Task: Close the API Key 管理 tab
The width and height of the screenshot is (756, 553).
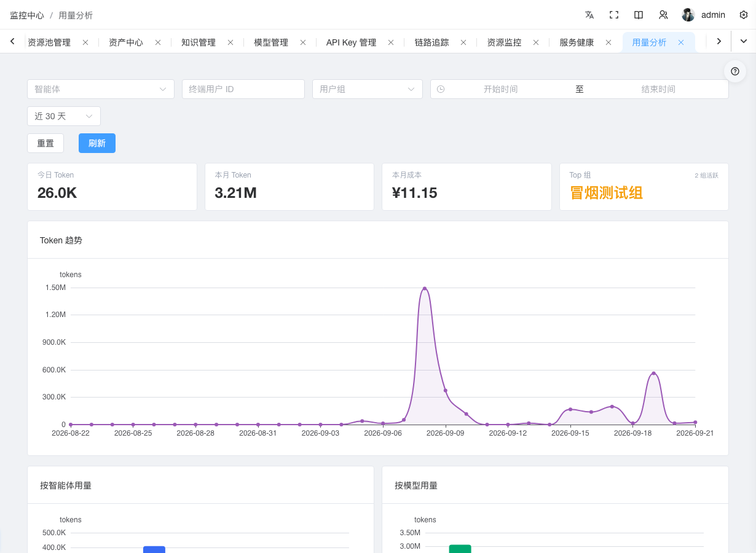Action: click(x=391, y=42)
